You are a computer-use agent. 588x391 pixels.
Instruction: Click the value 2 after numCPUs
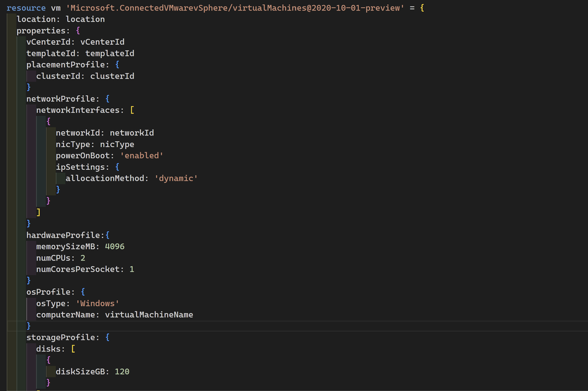coord(83,258)
